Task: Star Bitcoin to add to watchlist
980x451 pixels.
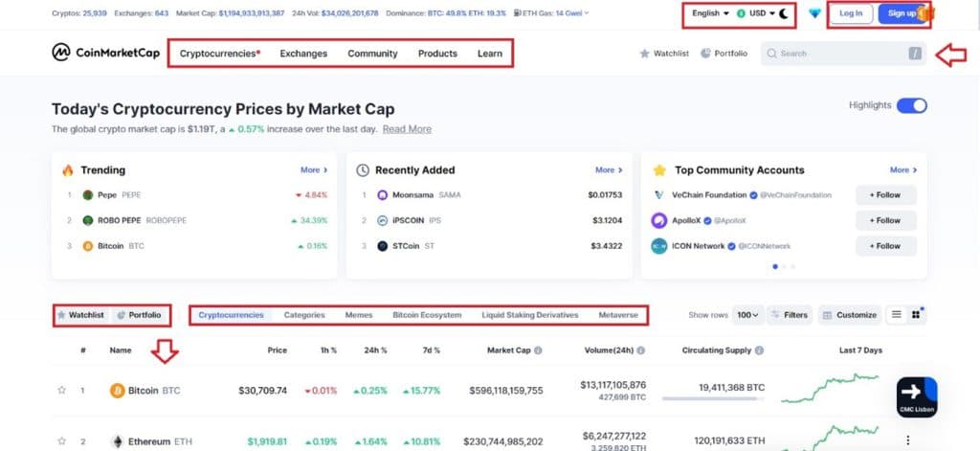Action: pyautogui.click(x=61, y=391)
